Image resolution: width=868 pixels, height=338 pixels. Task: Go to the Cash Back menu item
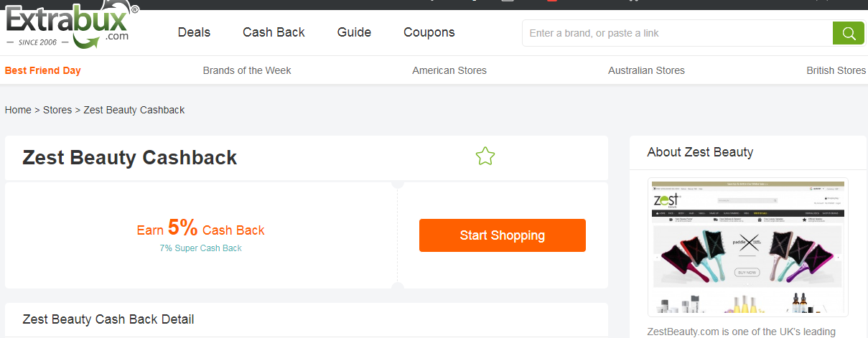pos(274,32)
